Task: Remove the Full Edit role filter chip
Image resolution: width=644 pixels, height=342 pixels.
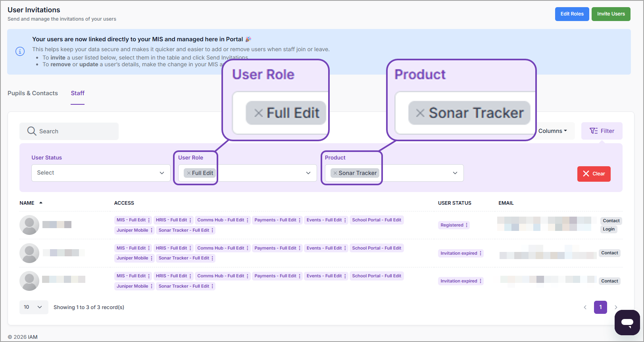Action: point(189,173)
